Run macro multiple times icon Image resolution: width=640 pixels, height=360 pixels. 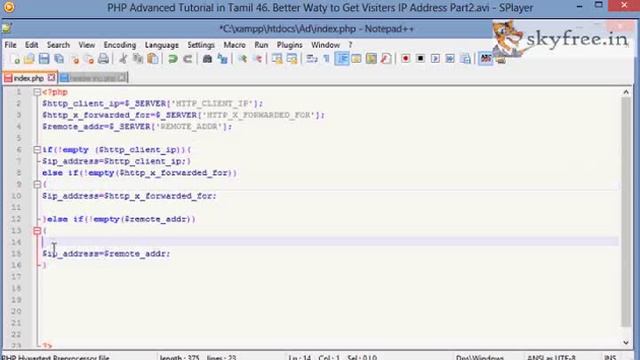pyautogui.click(x=450, y=59)
